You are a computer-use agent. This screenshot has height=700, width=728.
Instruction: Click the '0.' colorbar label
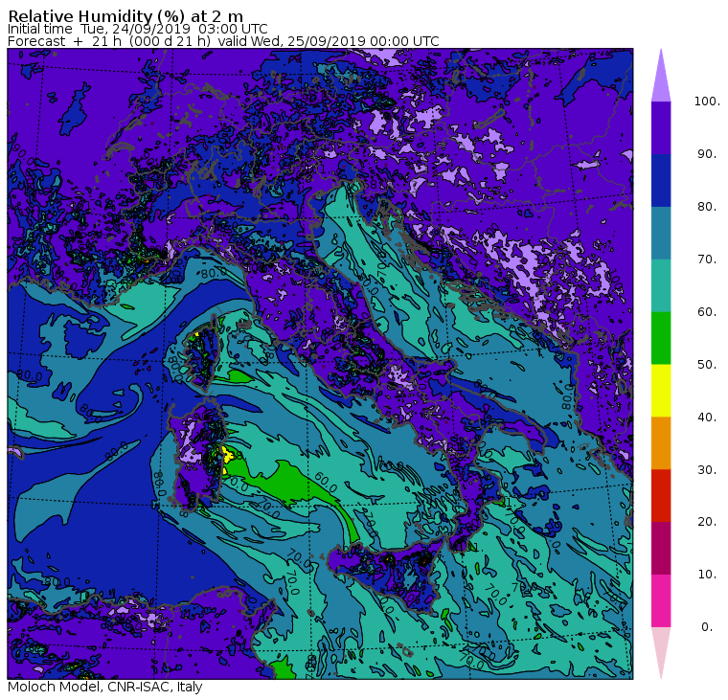tap(707, 627)
